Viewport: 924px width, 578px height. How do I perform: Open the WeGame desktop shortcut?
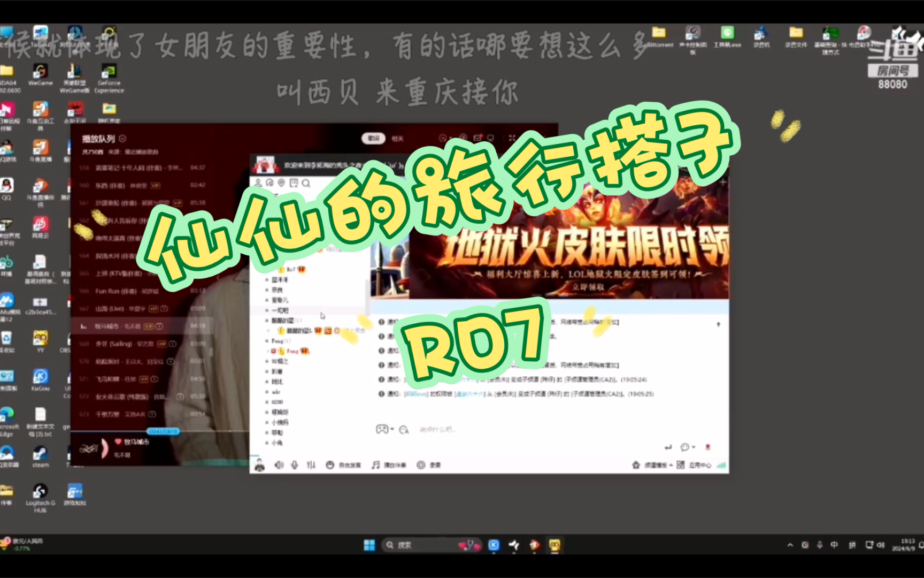40,75
